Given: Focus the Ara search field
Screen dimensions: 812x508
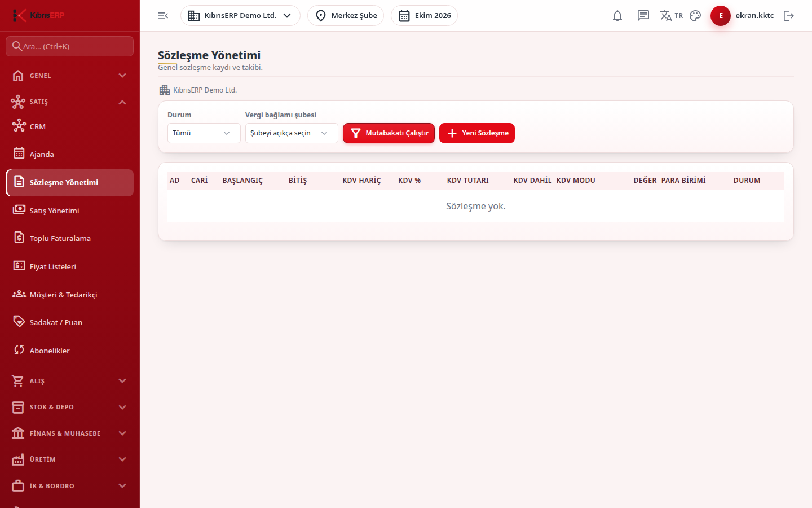Looking at the screenshot, I should (x=70, y=46).
